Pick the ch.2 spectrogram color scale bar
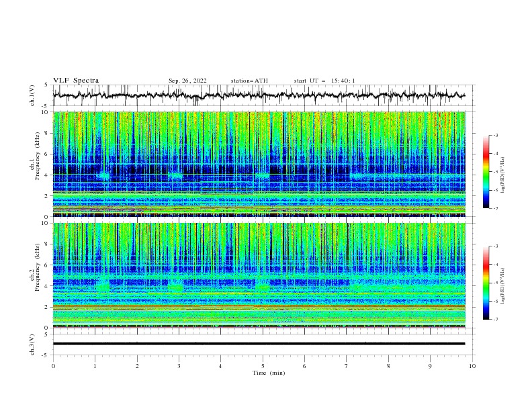The height and width of the screenshot is (411, 532). (x=486, y=283)
